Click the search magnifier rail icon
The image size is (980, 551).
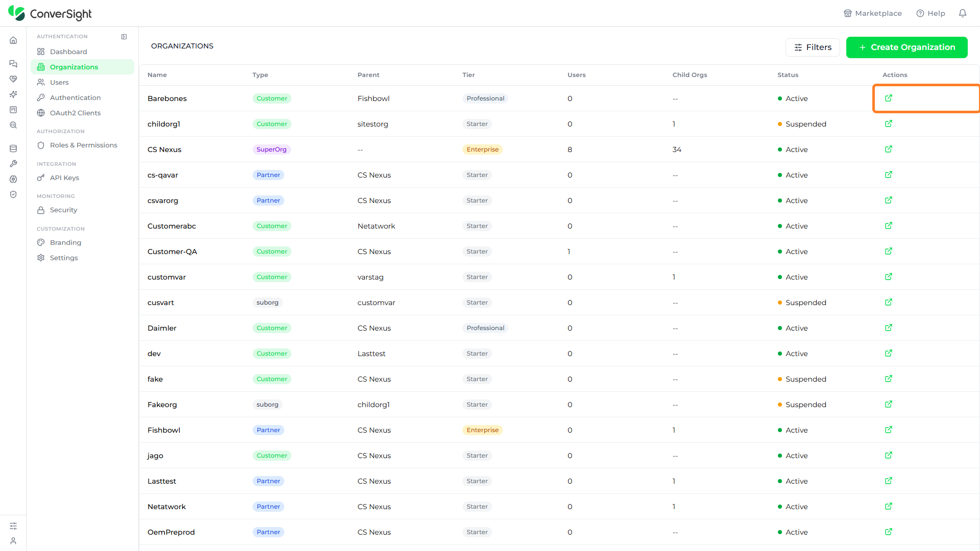(13, 125)
